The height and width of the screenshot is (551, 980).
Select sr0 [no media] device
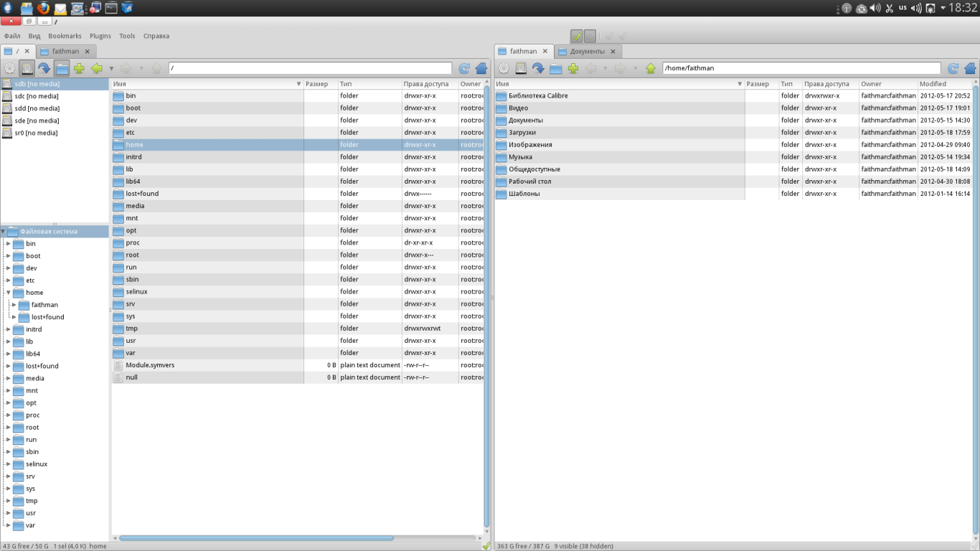pos(55,133)
